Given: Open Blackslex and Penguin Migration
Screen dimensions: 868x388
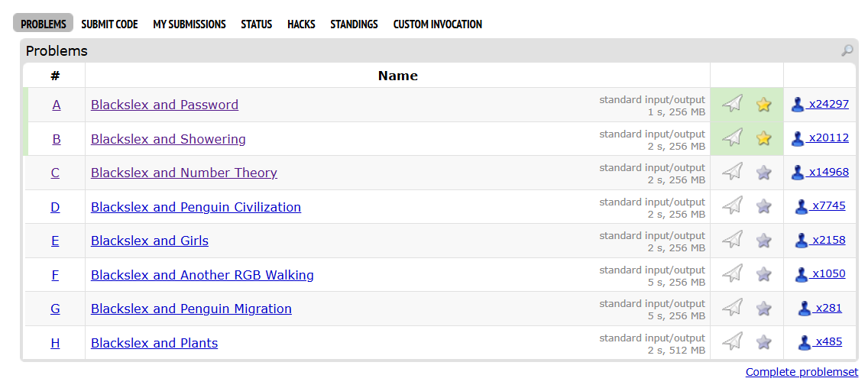Looking at the screenshot, I should click(x=191, y=309).
